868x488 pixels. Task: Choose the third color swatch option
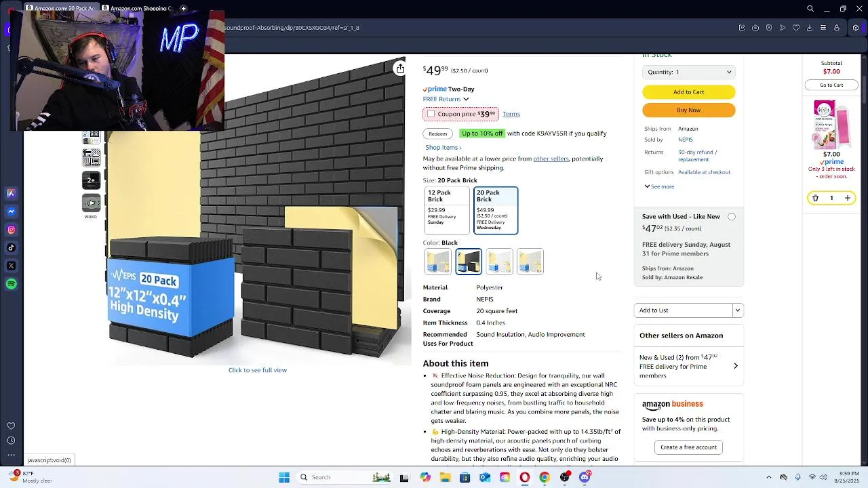(x=499, y=262)
